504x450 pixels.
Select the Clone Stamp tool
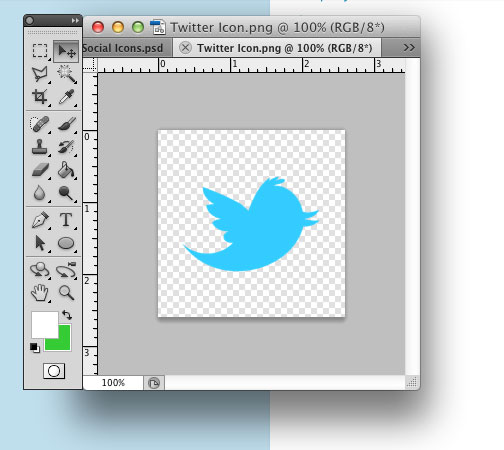40,147
